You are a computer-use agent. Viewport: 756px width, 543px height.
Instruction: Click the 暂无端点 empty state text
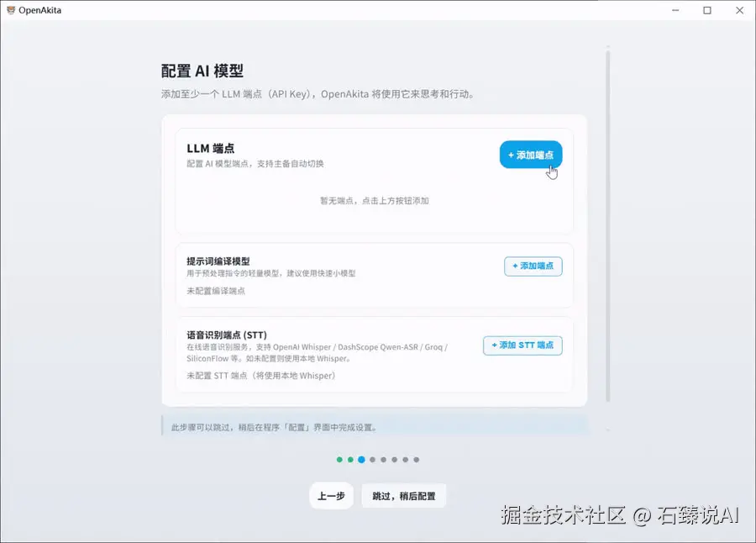pyautogui.click(x=376, y=201)
